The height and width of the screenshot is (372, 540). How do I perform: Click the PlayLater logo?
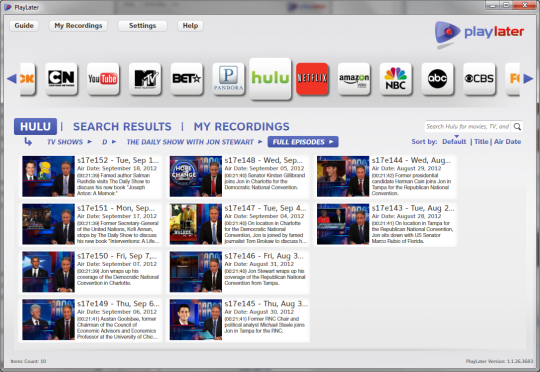click(479, 34)
